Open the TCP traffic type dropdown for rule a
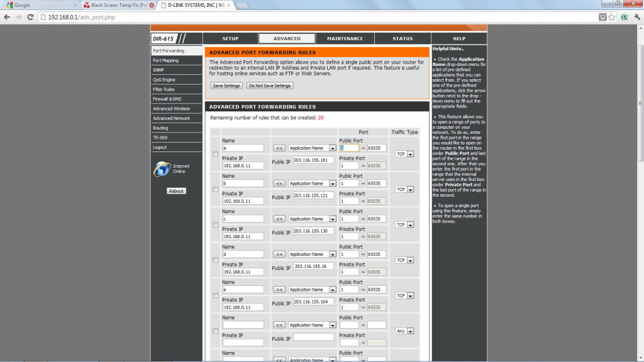This screenshot has width=644, height=362. tap(404, 154)
